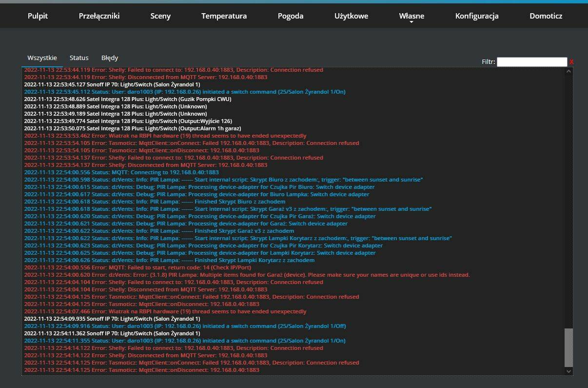Click the log scrollbar thumb
This screenshot has height=388, width=588.
tap(568, 347)
